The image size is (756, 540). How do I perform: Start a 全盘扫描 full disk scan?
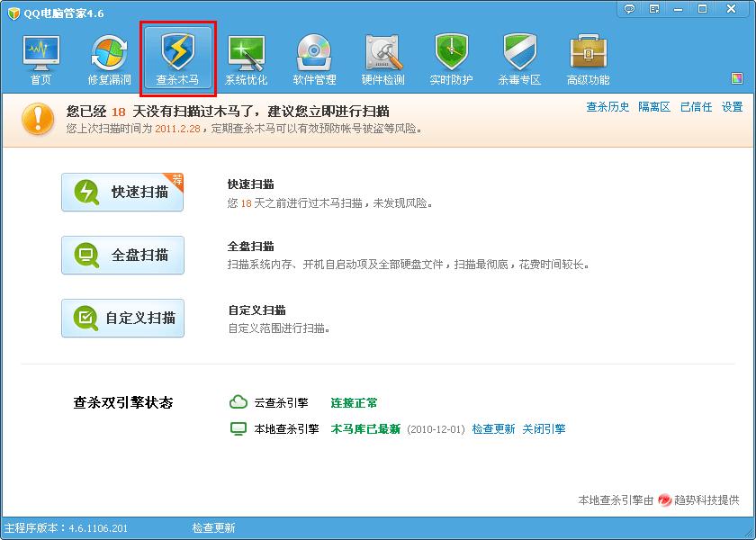click(122, 255)
